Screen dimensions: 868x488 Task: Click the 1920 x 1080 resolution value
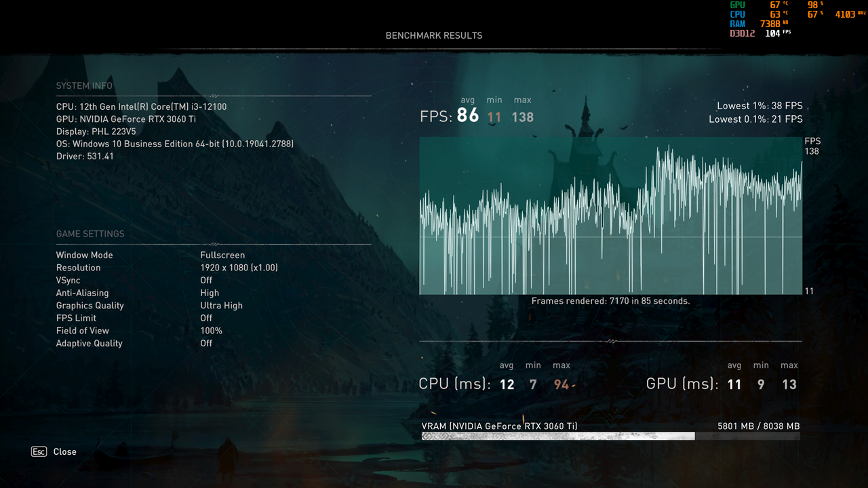(x=239, y=268)
